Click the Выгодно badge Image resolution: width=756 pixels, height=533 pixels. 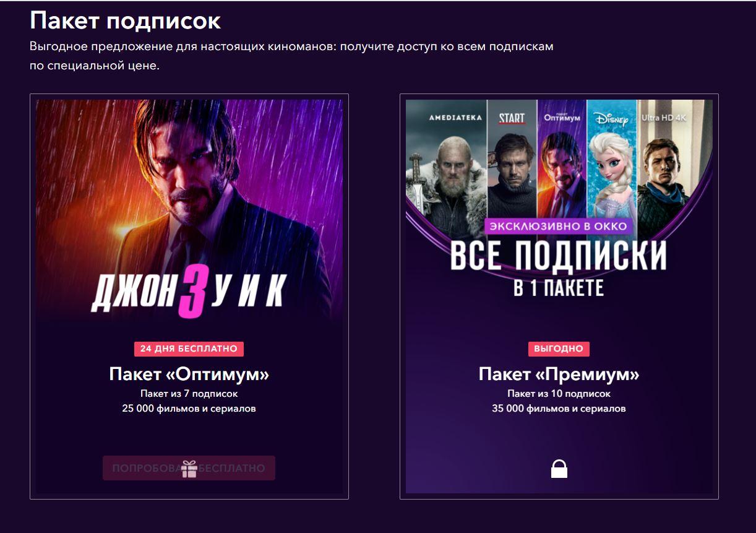(x=559, y=349)
